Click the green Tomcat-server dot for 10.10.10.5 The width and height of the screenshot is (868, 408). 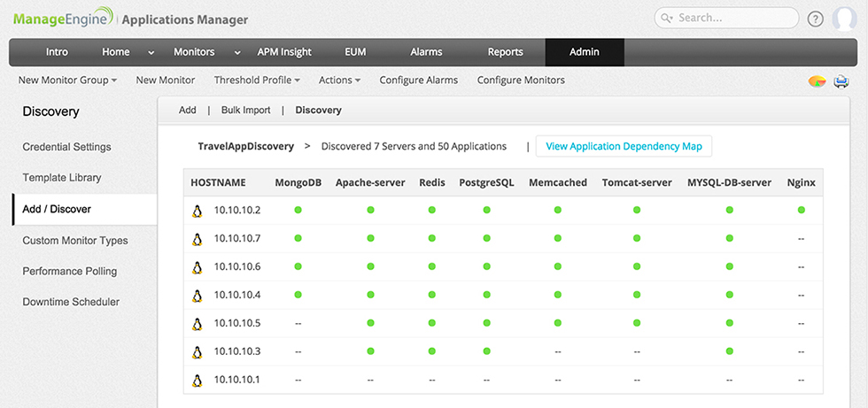tap(637, 323)
